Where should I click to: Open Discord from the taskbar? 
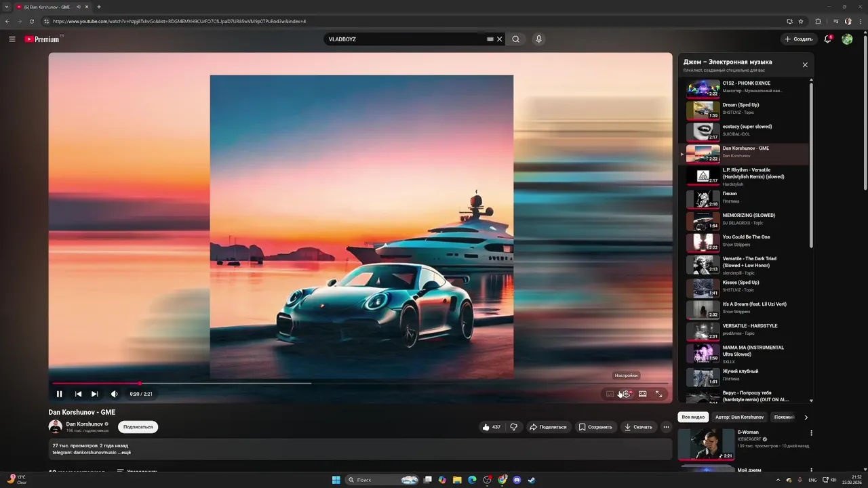tap(517, 480)
